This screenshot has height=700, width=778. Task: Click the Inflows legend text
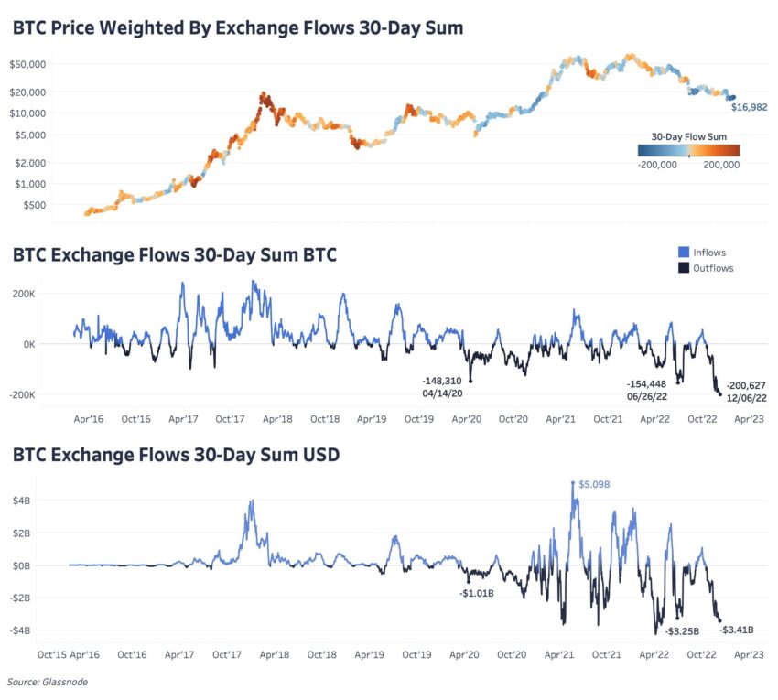710,253
